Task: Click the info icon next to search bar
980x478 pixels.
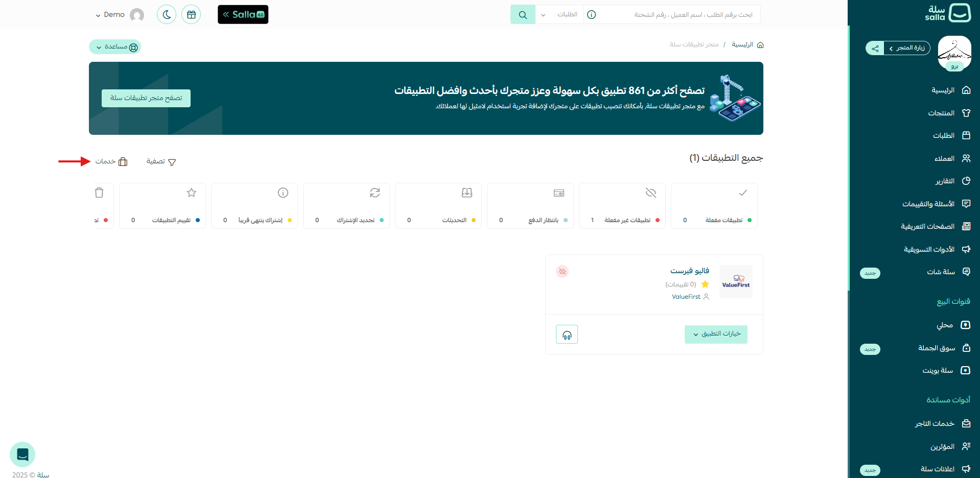Action: coord(591,14)
